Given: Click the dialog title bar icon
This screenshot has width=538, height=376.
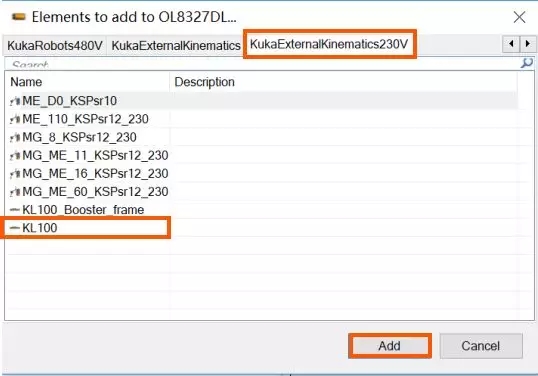Looking at the screenshot, I should [x=19, y=16].
